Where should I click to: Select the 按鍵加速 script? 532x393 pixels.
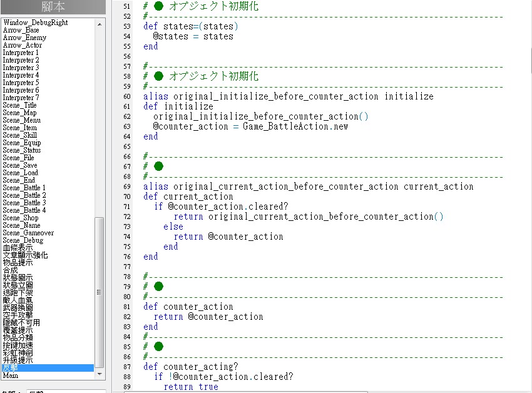(18, 345)
